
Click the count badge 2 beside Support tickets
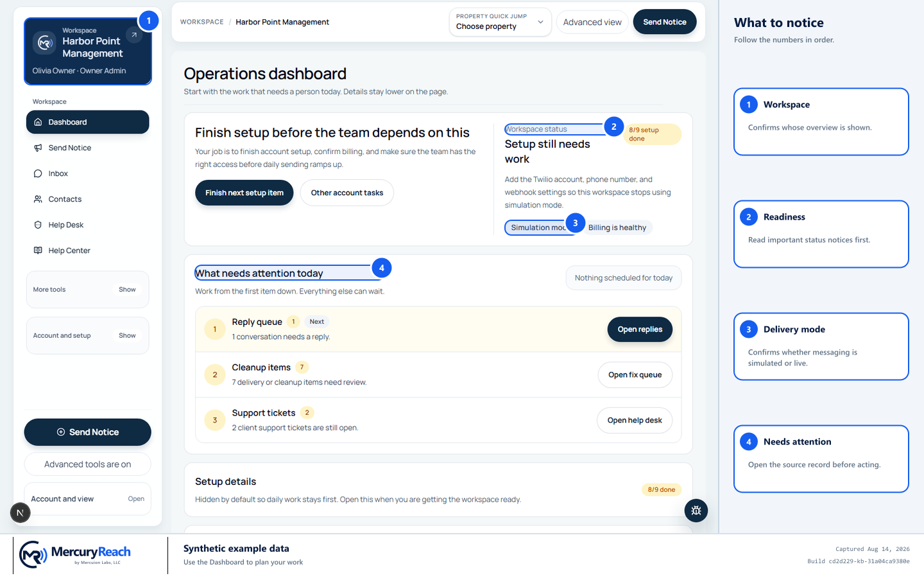(x=307, y=413)
